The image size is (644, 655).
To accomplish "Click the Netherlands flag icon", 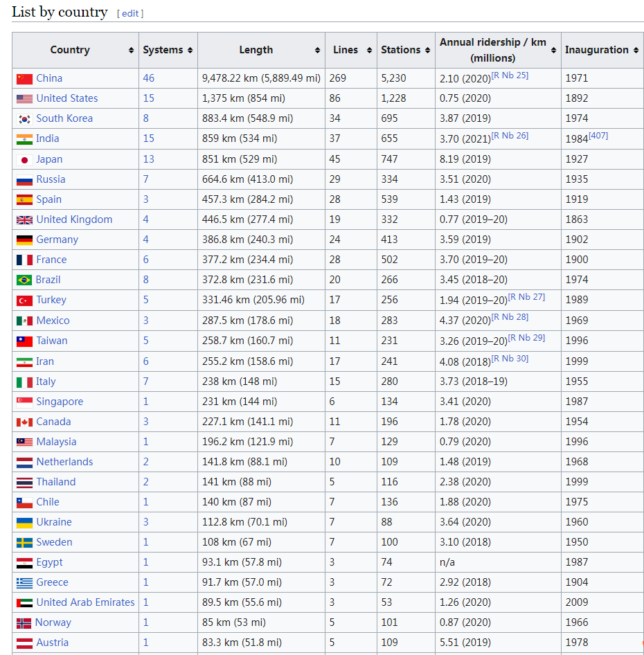I will (x=24, y=463).
